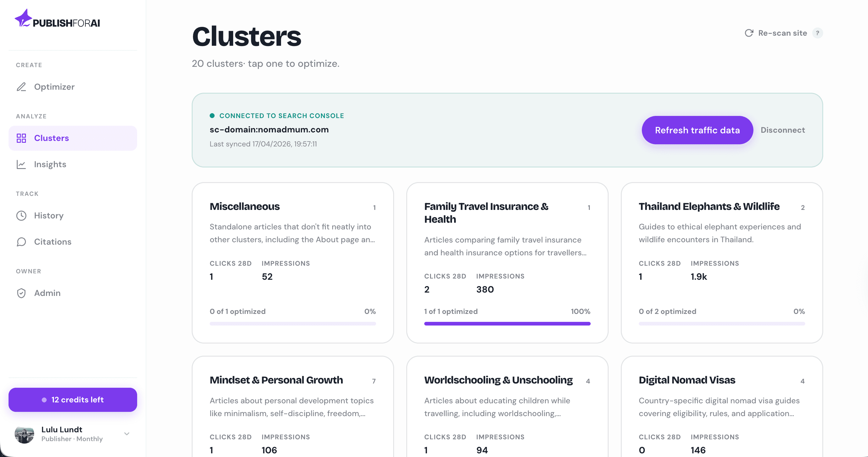The image size is (868, 457).
Task: Click the 94 impressions value
Action: (482, 450)
